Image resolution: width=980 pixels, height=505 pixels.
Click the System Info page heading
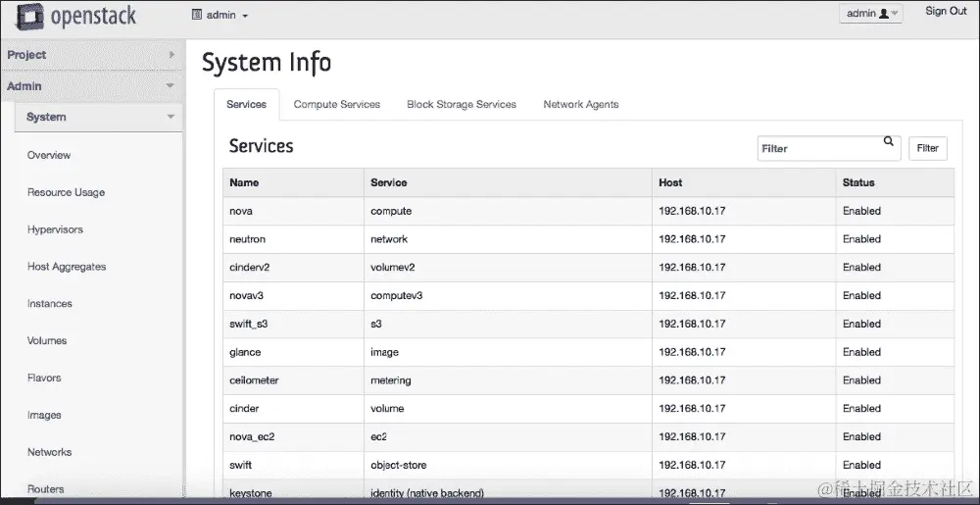pos(267,63)
